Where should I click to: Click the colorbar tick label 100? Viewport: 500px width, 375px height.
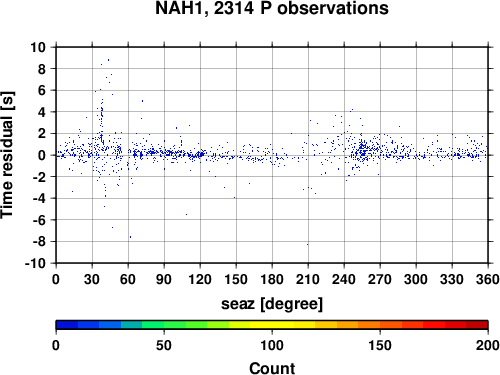272,345
